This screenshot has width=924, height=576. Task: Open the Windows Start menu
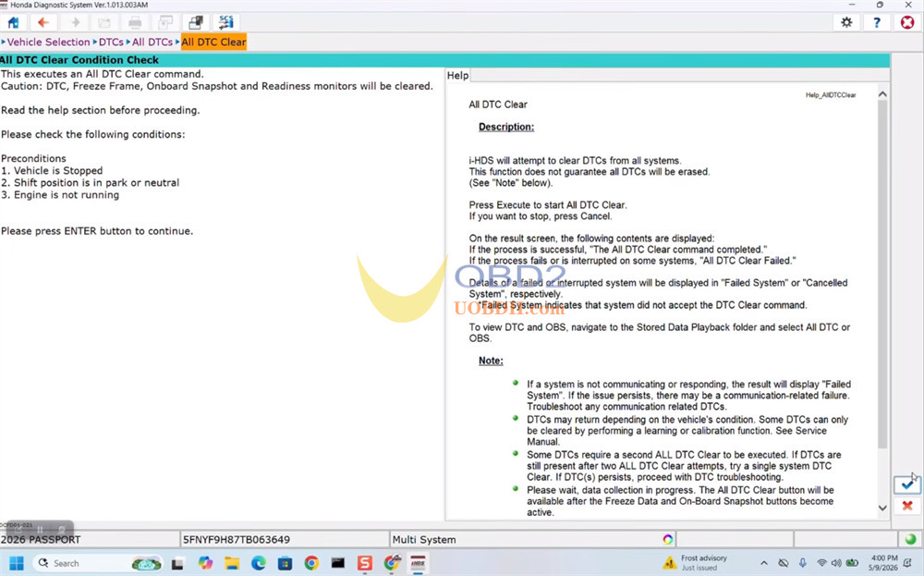[17, 563]
